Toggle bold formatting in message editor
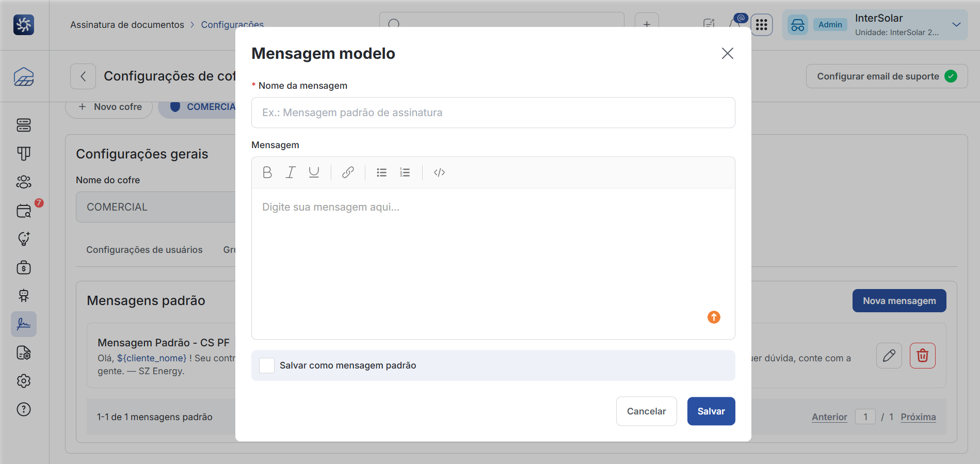Viewport: 980px width, 464px height. click(x=267, y=172)
